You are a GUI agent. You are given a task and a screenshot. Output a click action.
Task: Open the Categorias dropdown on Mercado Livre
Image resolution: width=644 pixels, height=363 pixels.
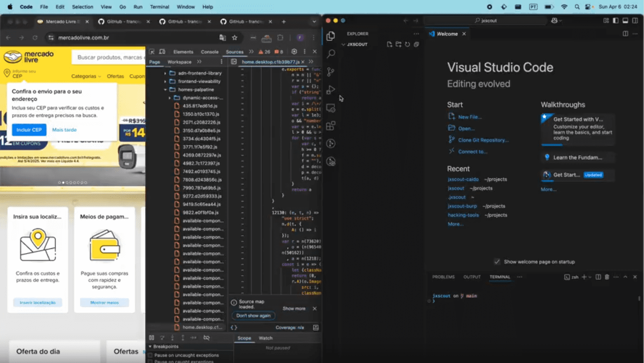coord(86,76)
